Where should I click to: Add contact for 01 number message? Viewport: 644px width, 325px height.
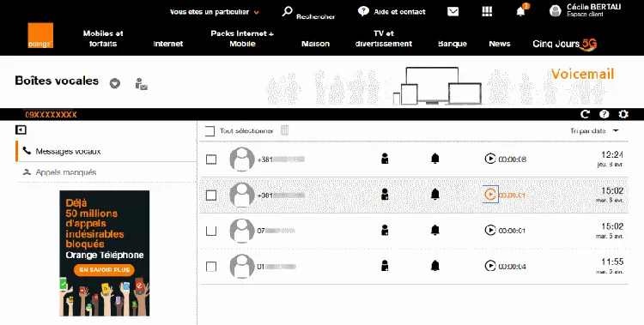click(385, 266)
